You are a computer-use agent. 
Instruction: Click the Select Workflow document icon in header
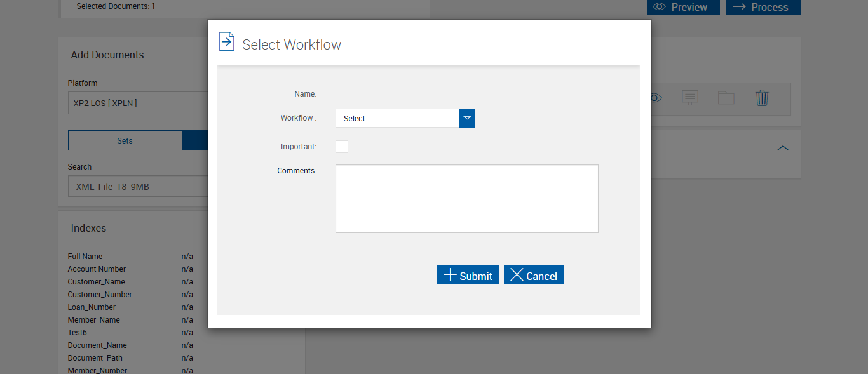(226, 42)
